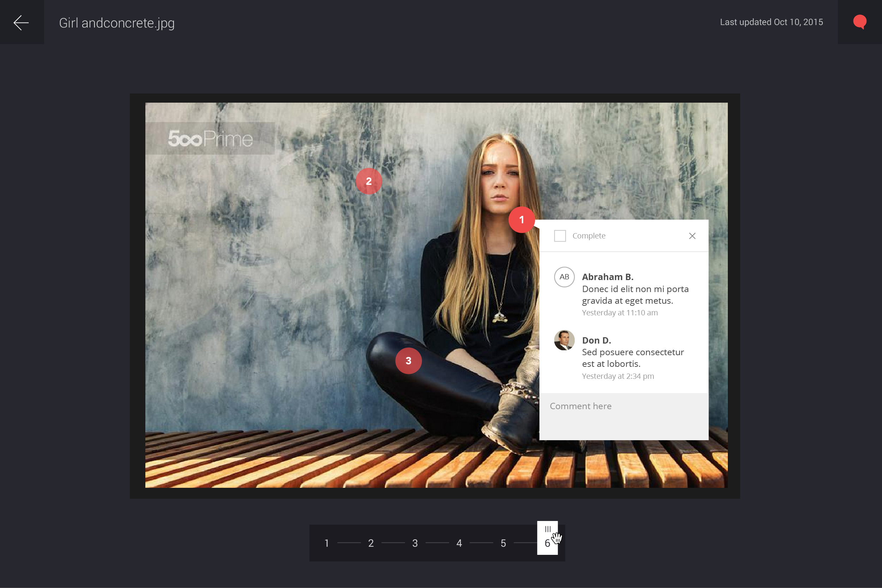
Task: Select version 5 from the bottom stepper
Action: pos(503,542)
